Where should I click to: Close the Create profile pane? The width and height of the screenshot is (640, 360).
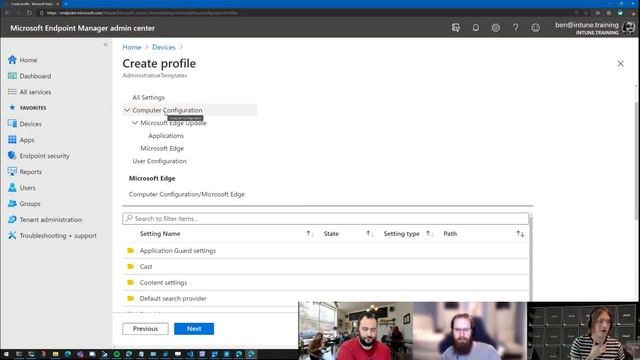pyautogui.click(x=620, y=64)
